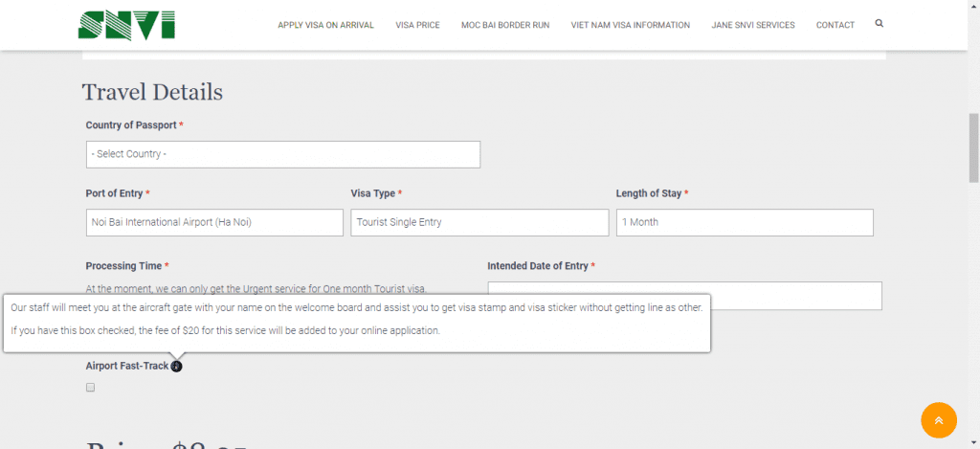The height and width of the screenshot is (449, 980).
Task: Open the search magnifier icon
Action: (880, 24)
